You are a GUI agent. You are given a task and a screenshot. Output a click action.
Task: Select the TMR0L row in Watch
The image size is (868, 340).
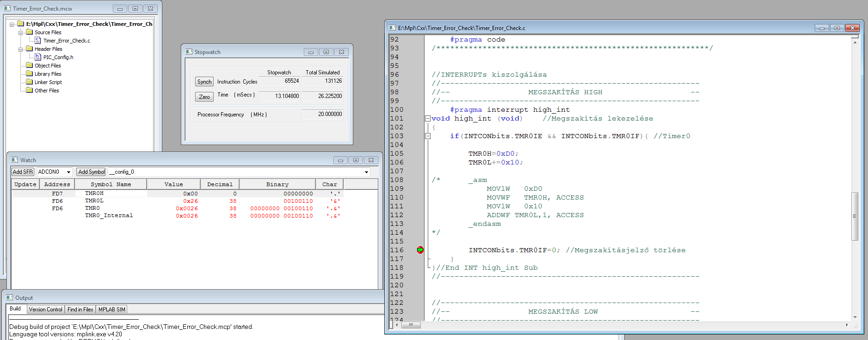(x=178, y=201)
